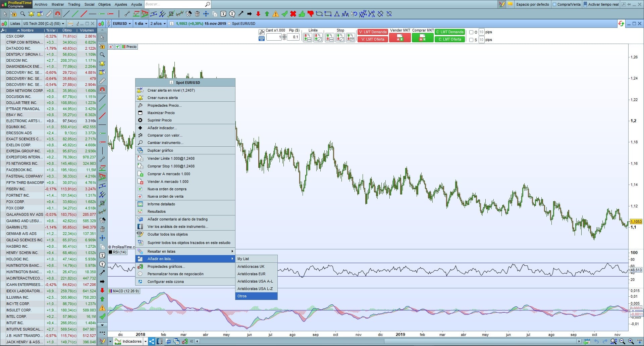Click the chain link icon between quantity and pip
Image resolution: width=644 pixels, height=346 pixels.
tap(284, 37)
